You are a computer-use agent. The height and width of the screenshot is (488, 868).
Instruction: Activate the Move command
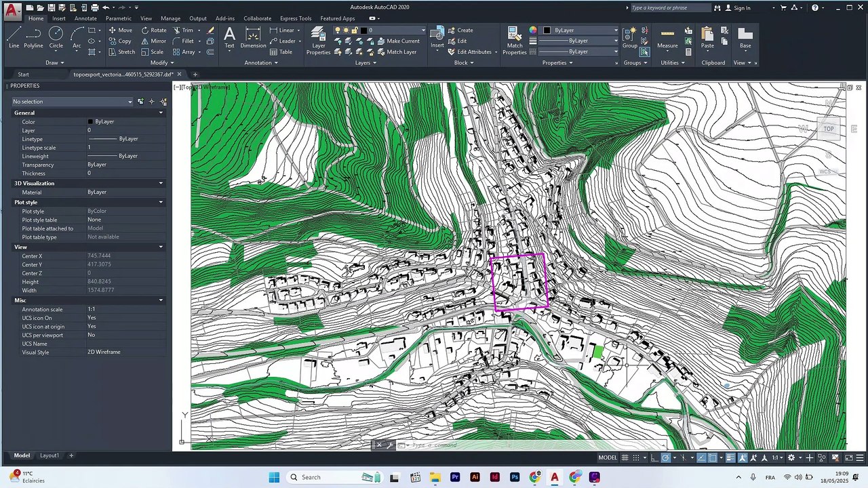click(x=119, y=30)
